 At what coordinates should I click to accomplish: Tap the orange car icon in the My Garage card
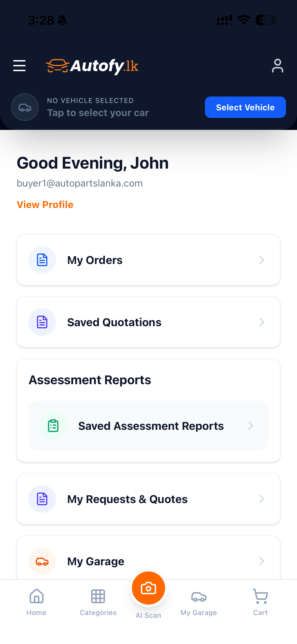point(42,561)
